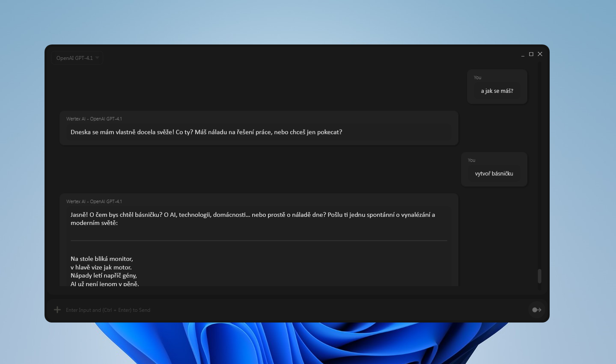Maximize the chat window

(531, 54)
